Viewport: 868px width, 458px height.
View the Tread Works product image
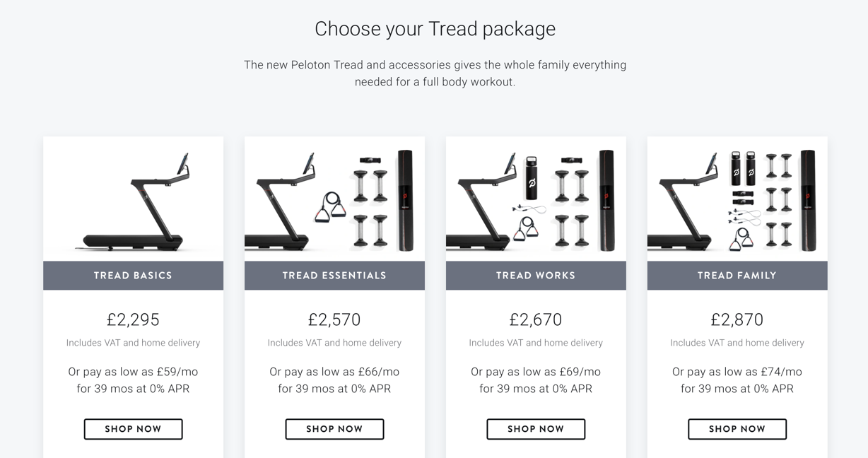point(536,200)
